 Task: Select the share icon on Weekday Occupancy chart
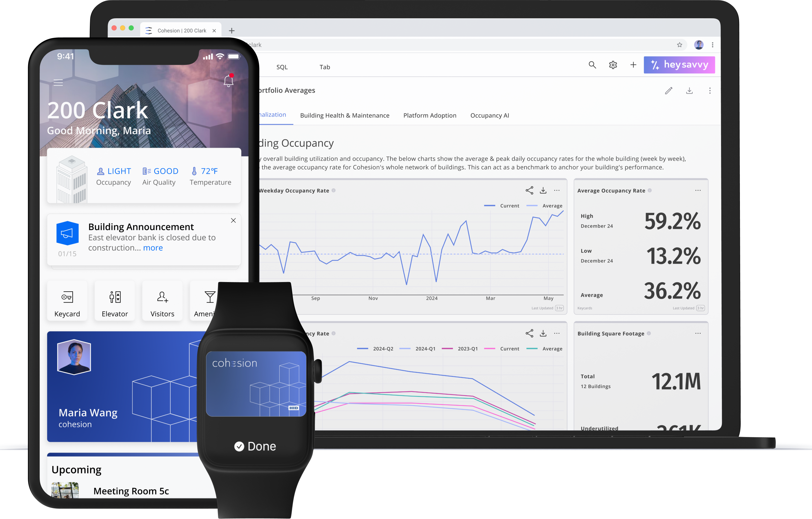click(528, 190)
